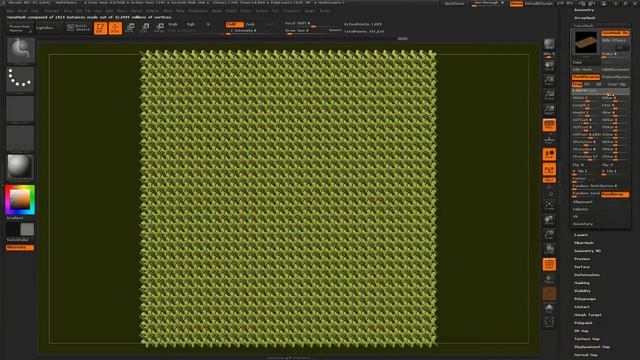Open the current material sphere picker
The height and width of the screenshot is (360, 640).
[20, 167]
